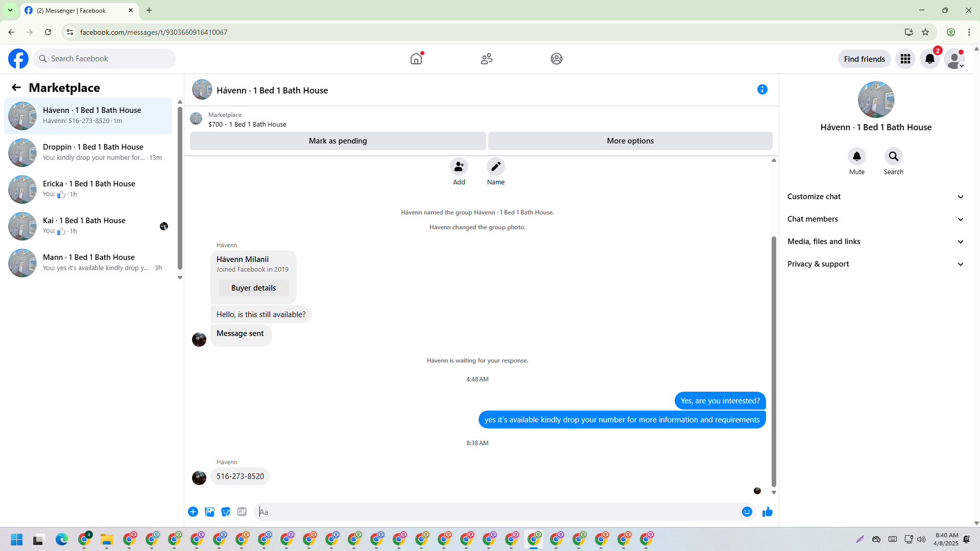Search in conversation with magnifier icon
Image resolution: width=980 pixels, height=551 pixels.
[894, 156]
